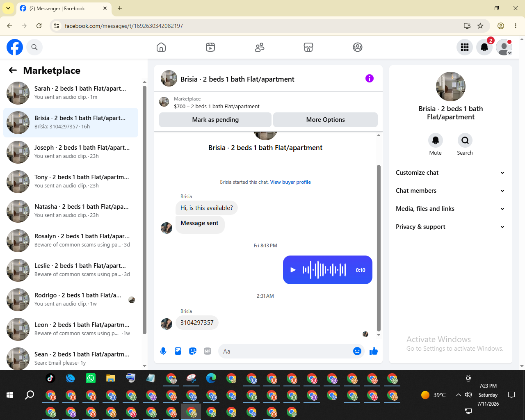525x420 pixels.
Task: Open Leslie's conversation
Action: [71, 270]
